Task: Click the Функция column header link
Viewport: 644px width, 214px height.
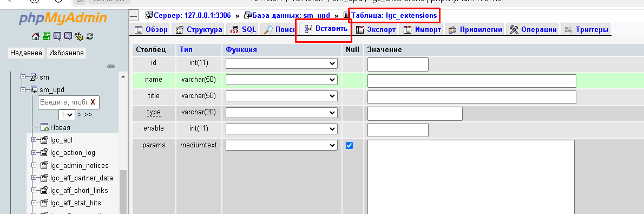Action: (241, 49)
